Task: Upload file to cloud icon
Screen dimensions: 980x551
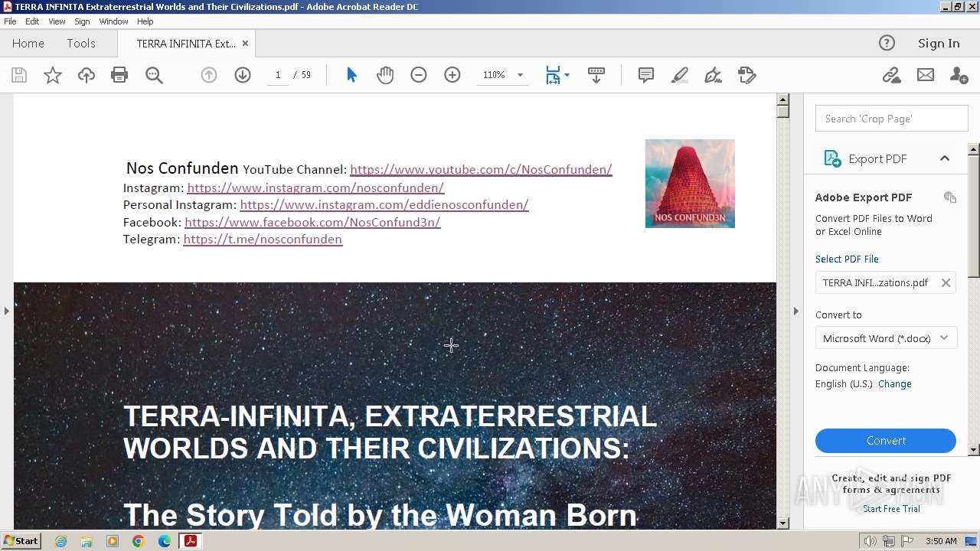Action: click(87, 75)
